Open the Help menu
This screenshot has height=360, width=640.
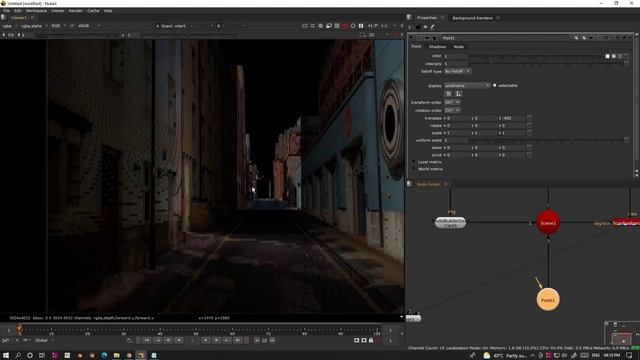pyautogui.click(x=108, y=11)
